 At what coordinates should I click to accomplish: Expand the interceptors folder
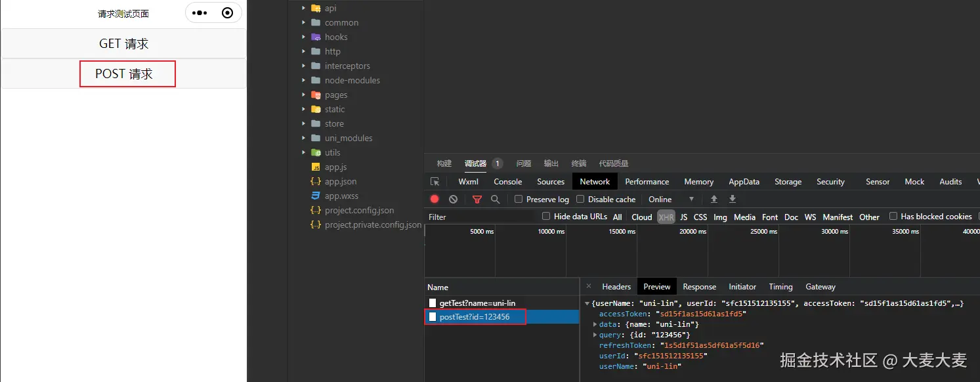click(303, 66)
